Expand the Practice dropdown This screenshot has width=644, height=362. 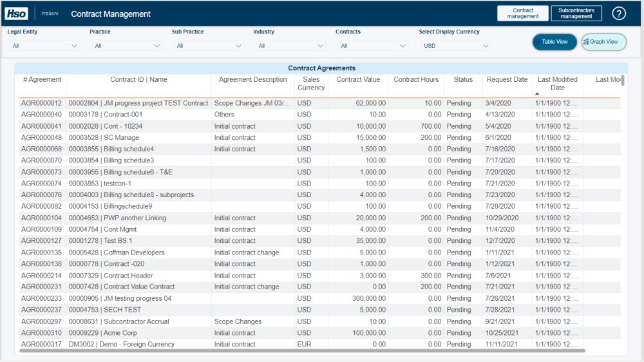[126, 46]
